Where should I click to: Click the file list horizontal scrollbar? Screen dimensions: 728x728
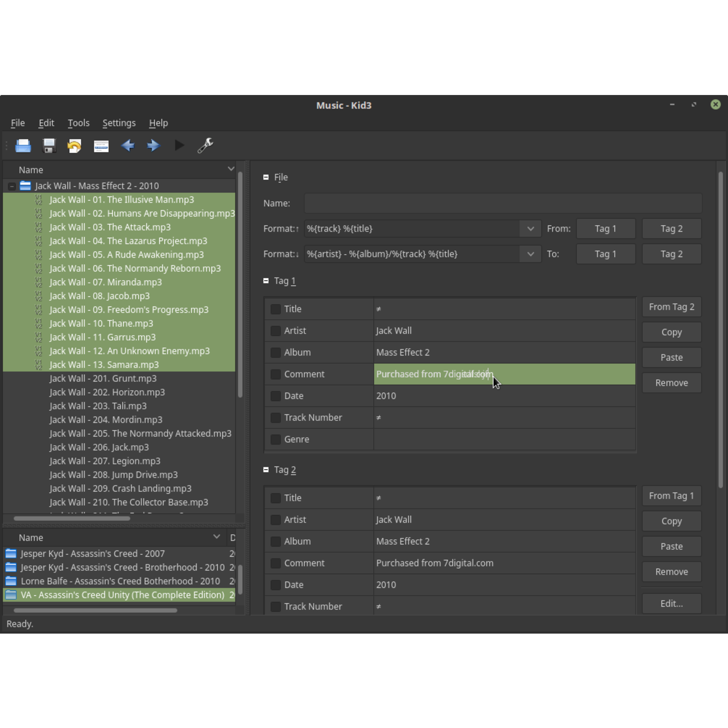[x=72, y=518]
